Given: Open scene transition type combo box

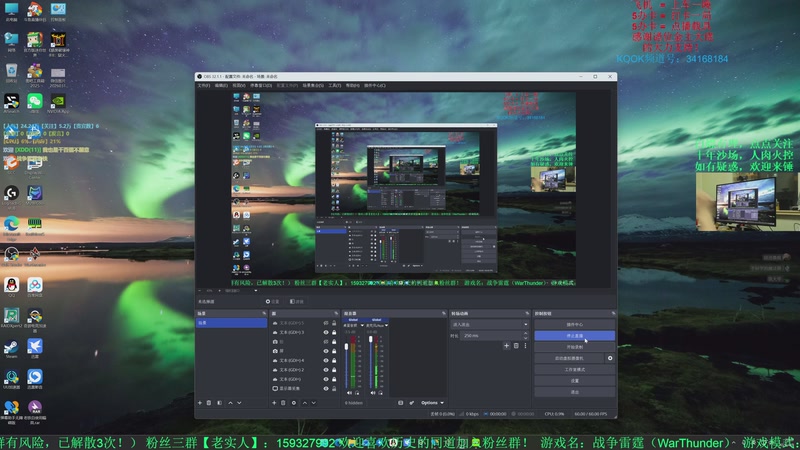Looking at the screenshot, I should pyautogui.click(x=490, y=324).
